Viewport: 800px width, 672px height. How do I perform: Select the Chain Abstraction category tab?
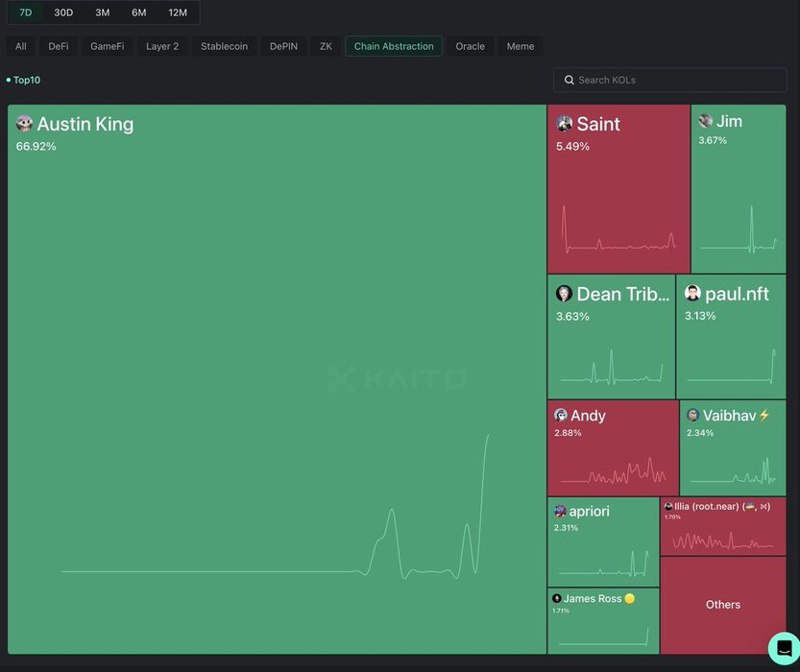(x=394, y=46)
